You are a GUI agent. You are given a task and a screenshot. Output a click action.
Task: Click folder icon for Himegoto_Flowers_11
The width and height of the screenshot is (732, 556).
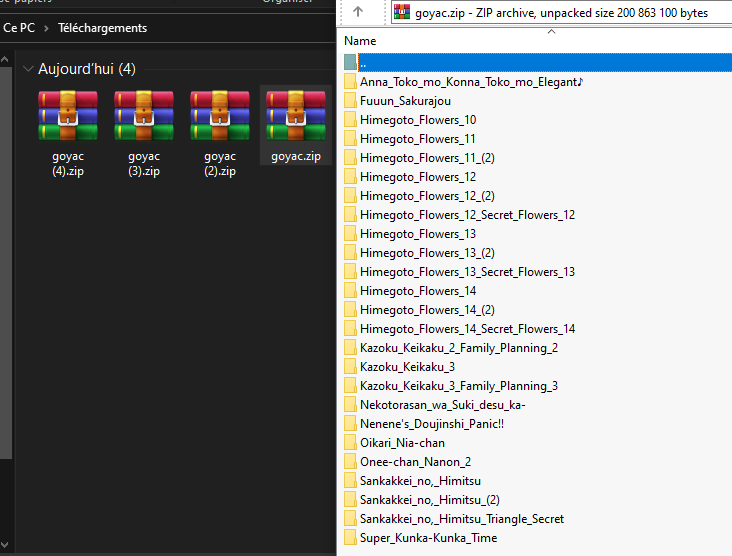click(350, 138)
